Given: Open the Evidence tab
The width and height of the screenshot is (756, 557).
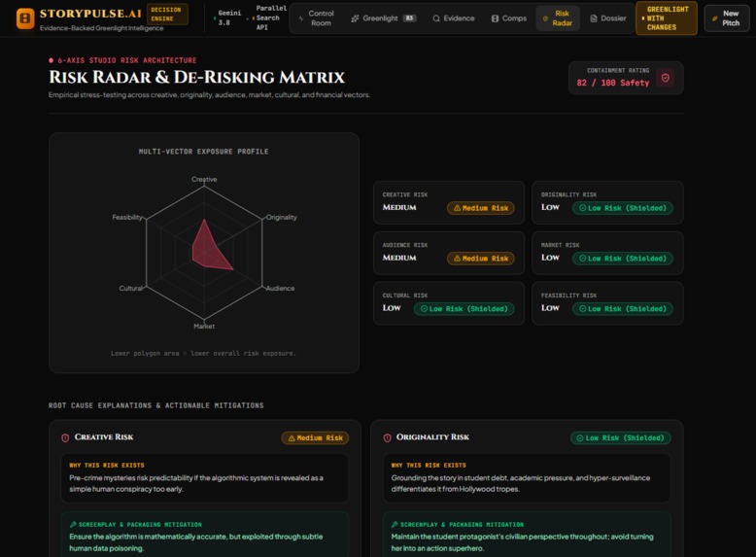Looking at the screenshot, I should pyautogui.click(x=454, y=18).
